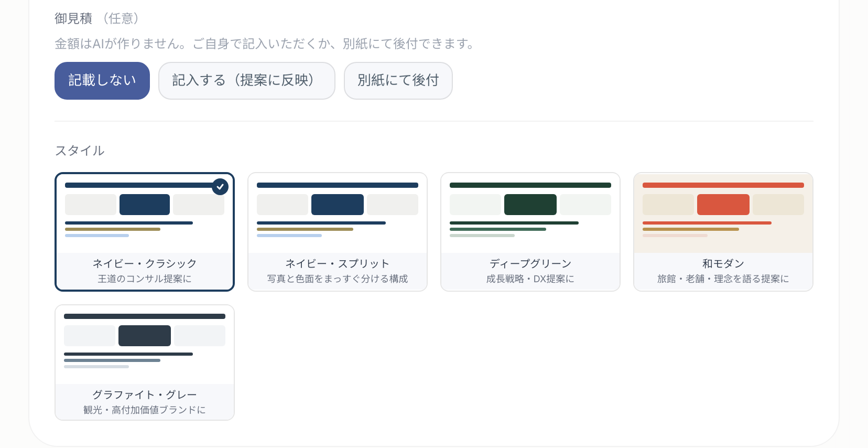The width and height of the screenshot is (868, 448).
Task: Click the 金額はAIが作りません help text
Action: tap(265, 44)
